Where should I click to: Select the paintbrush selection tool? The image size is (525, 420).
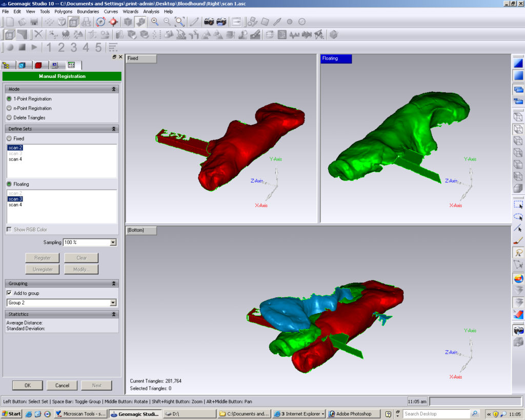[x=518, y=240]
